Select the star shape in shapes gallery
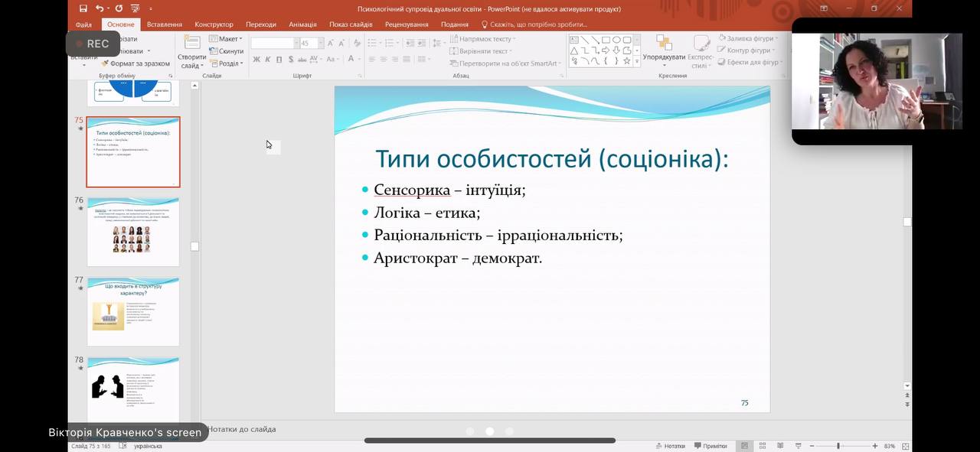980x452 pixels. (626, 61)
